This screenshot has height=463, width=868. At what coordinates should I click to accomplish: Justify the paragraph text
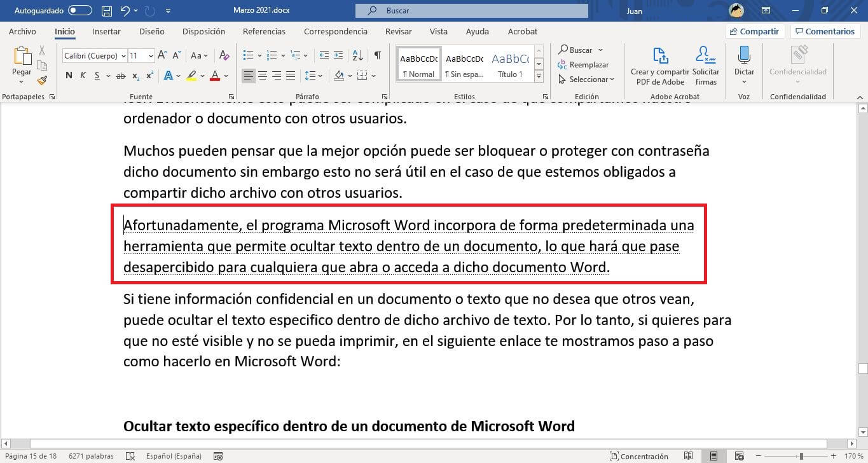[291, 76]
